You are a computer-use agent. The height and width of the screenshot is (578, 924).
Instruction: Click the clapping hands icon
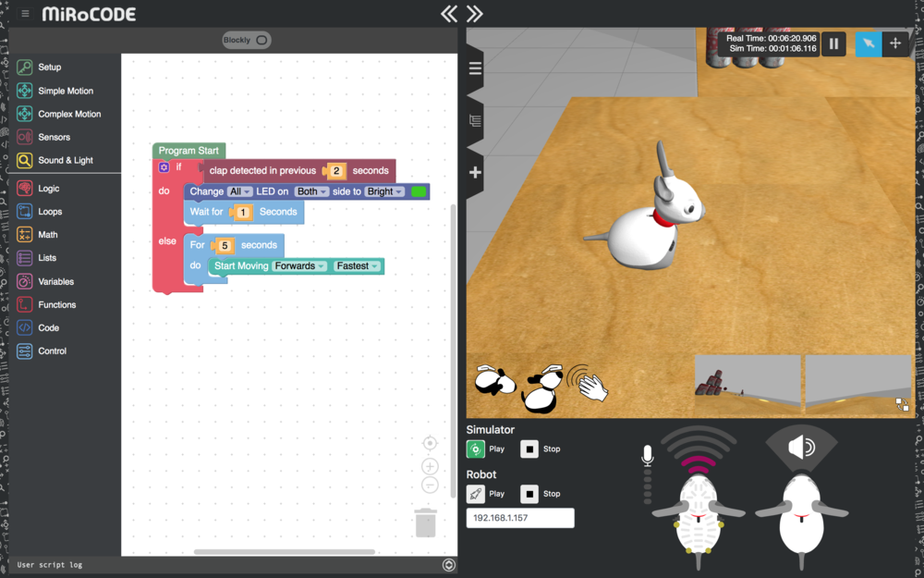coord(588,382)
